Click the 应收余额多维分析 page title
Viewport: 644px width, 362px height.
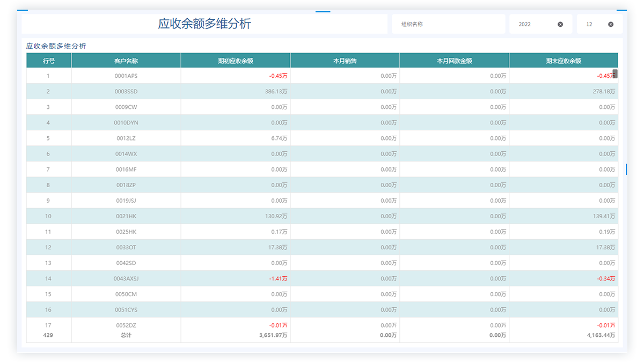pyautogui.click(x=204, y=24)
